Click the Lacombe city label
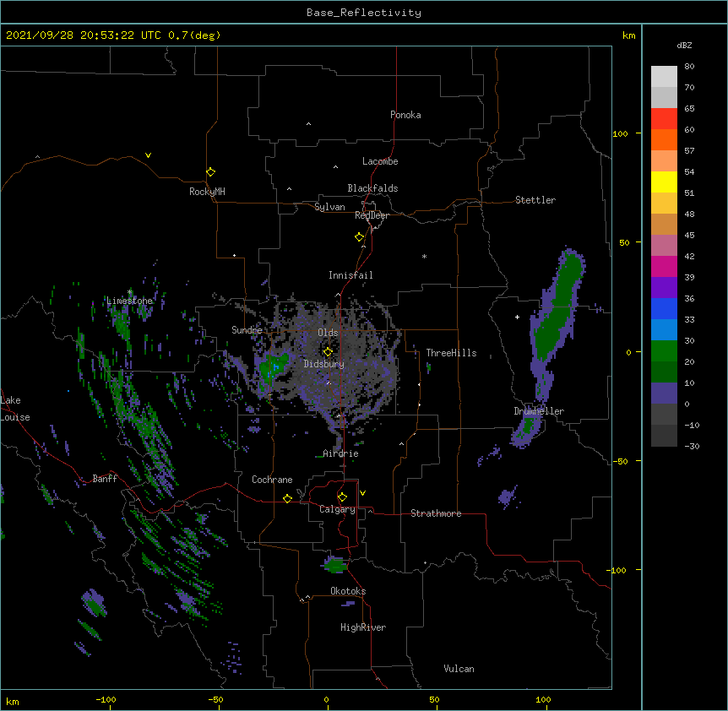This screenshot has height=711, width=728. coord(380,161)
